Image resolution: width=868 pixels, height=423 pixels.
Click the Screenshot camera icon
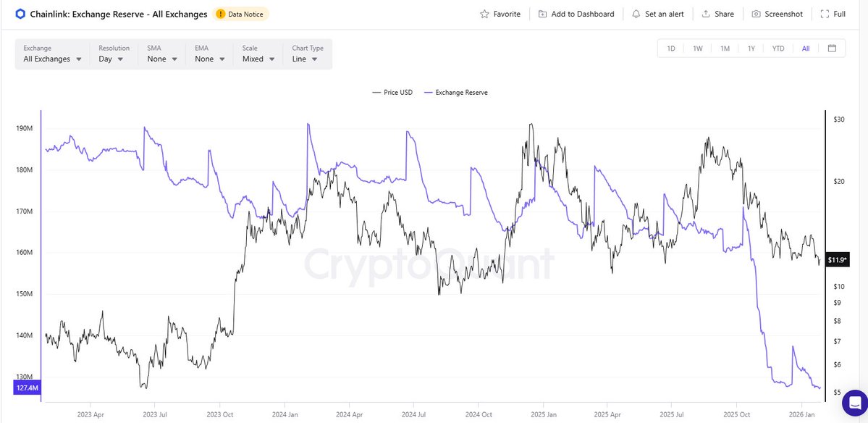coord(756,14)
